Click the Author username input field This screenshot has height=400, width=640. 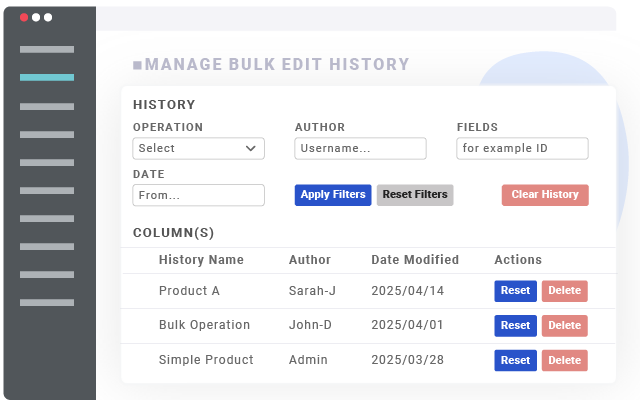coord(360,148)
